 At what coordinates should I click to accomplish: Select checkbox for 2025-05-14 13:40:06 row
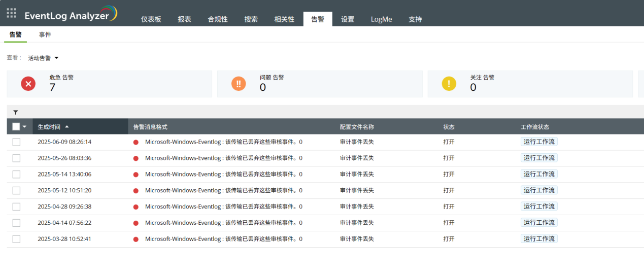coord(16,175)
